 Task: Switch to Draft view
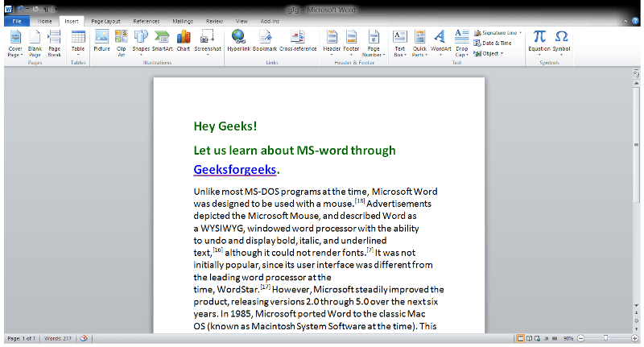click(x=555, y=338)
